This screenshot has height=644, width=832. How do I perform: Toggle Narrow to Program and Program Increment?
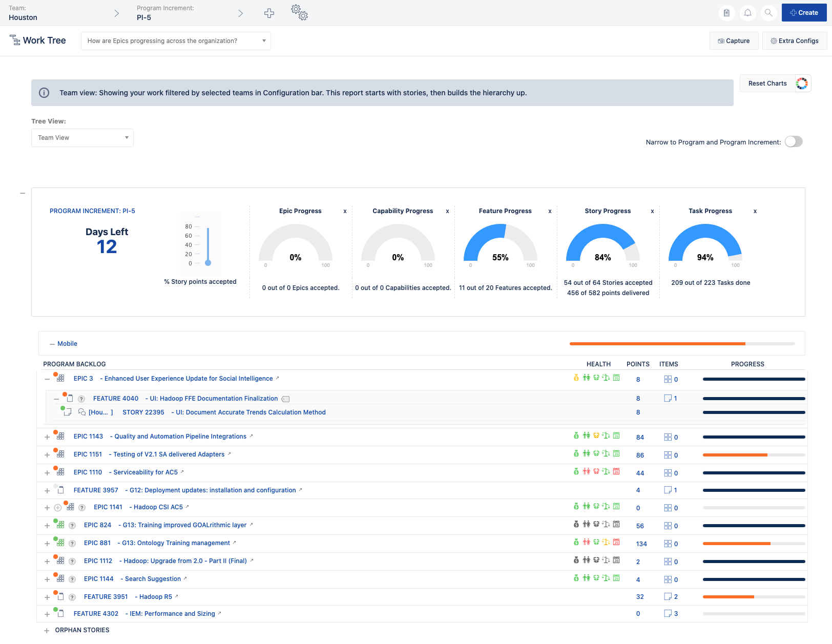click(x=794, y=142)
